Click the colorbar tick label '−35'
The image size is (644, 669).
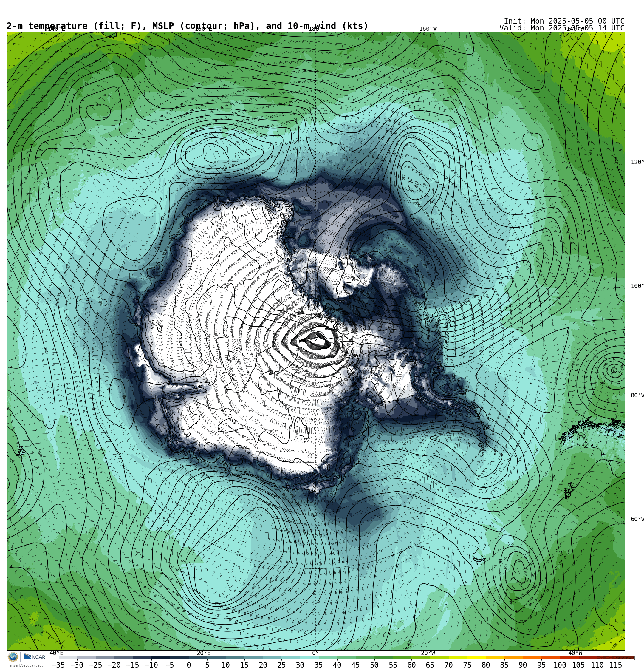[x=58, y=665]
